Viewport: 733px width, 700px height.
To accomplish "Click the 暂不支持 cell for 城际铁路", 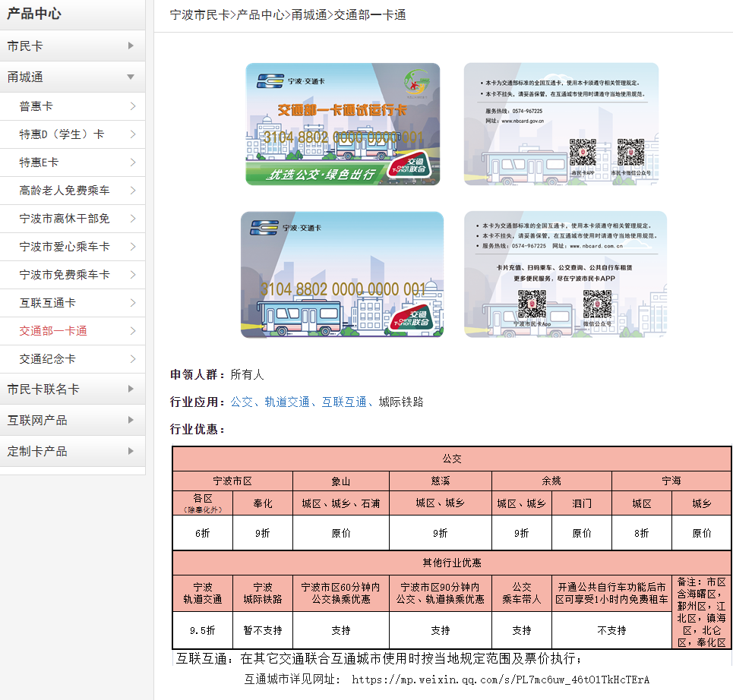I will click(x=262, y=630).
